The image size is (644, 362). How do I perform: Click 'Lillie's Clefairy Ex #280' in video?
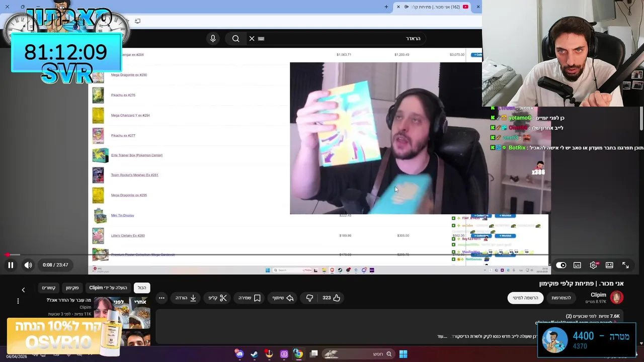point(128,235)
